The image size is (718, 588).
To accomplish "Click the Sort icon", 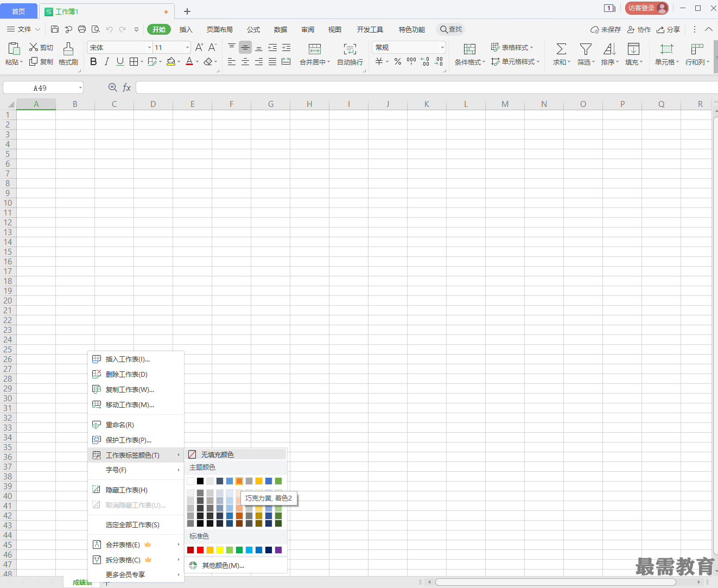I will pyautogui.click(x=609, y=49).
